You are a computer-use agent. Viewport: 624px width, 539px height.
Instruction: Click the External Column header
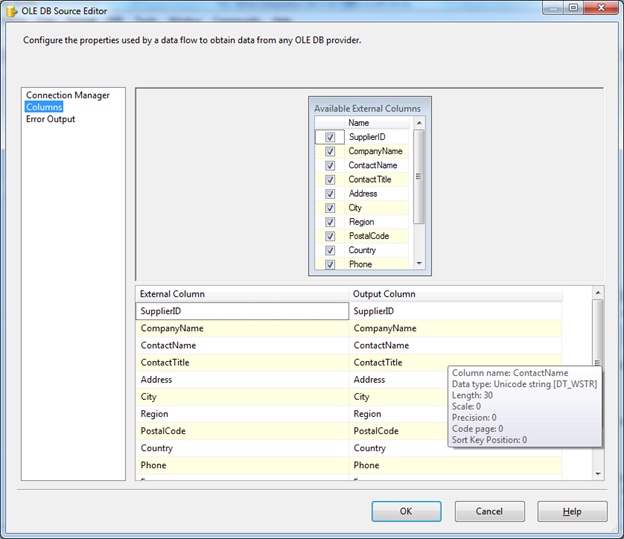(x=242, y=294)
